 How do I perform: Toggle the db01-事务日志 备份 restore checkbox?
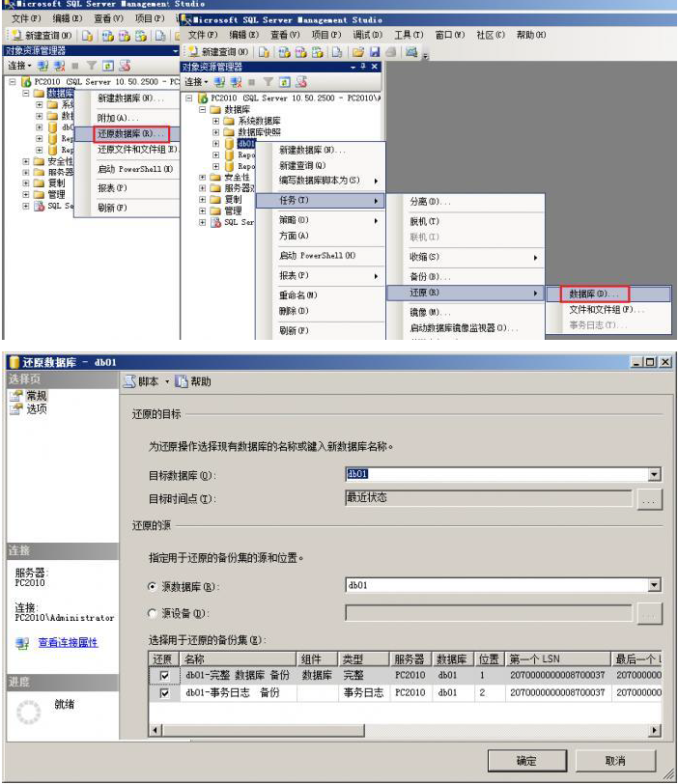164,693
